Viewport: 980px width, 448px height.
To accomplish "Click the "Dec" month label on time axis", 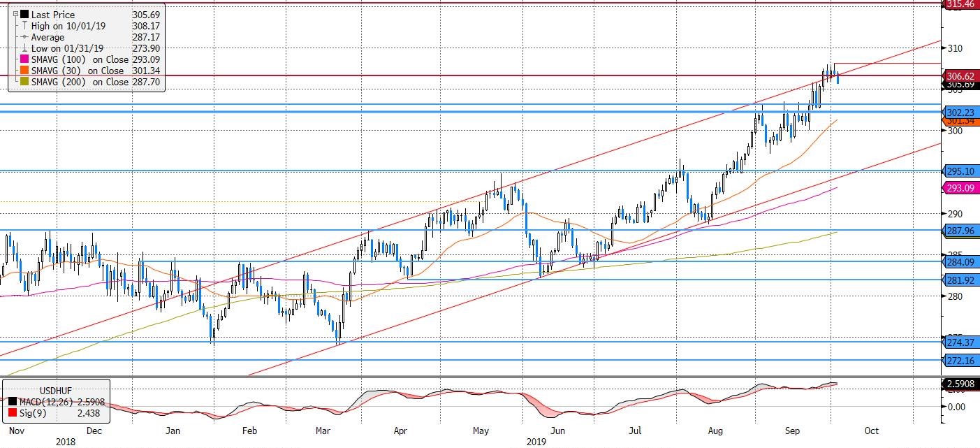I will pos(94,431).
